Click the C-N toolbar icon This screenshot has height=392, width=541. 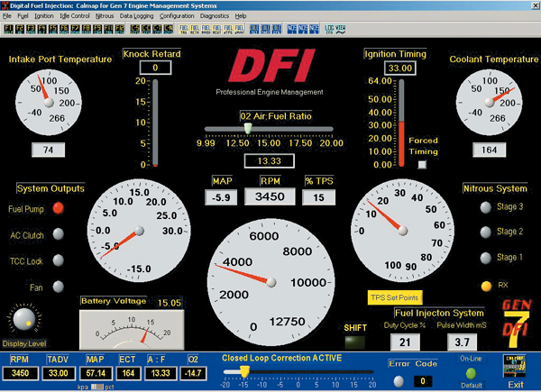[x=168, y=29]
